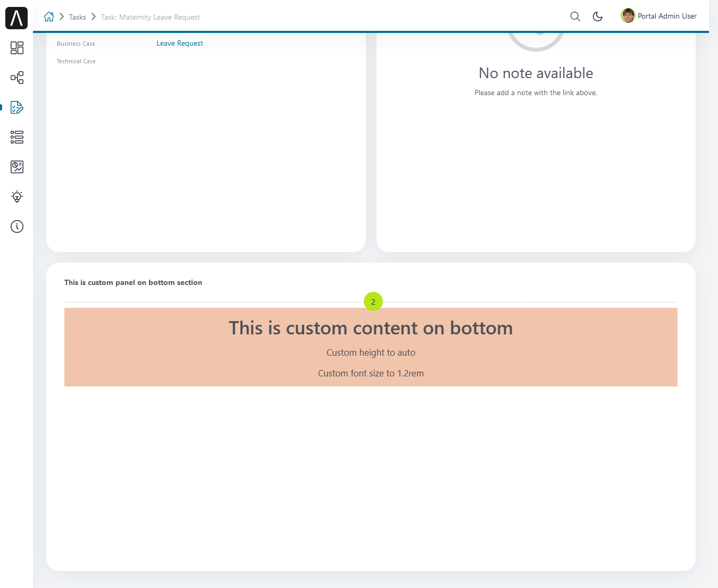
Task: Open Portal Admin User menu
Action: pos(667,16)
